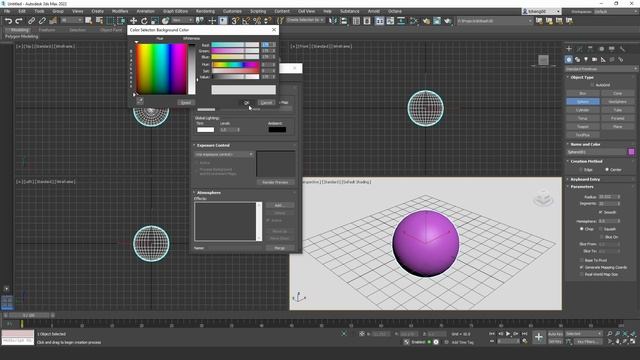Click the Align tool icon

pos(344,20)
